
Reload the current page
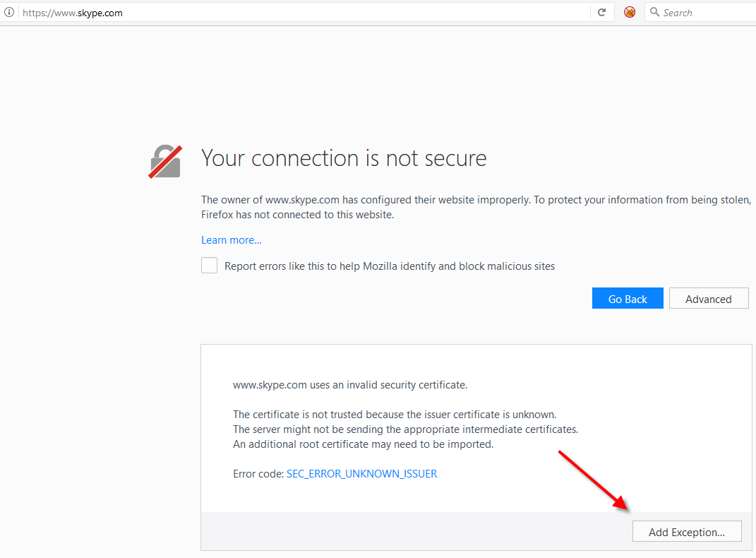pyautogui.click(x=601, y=13)
